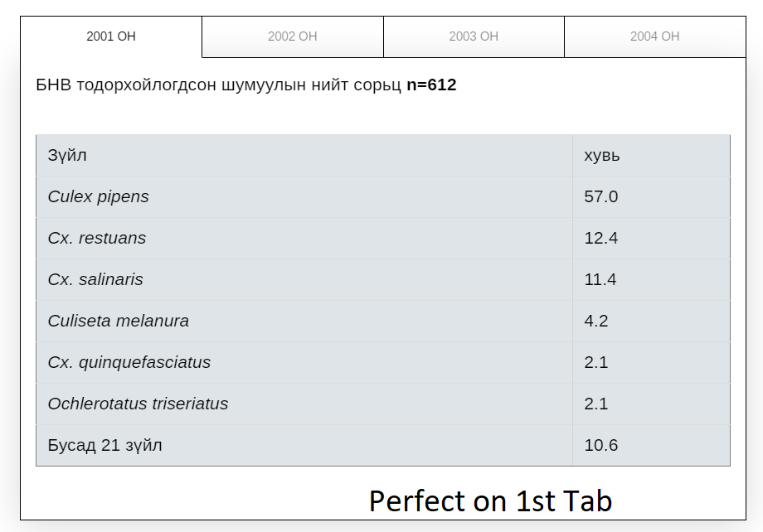Select the 2003 ОН tab
Viewport: 763px width, 532px height.
pos(474,36)
